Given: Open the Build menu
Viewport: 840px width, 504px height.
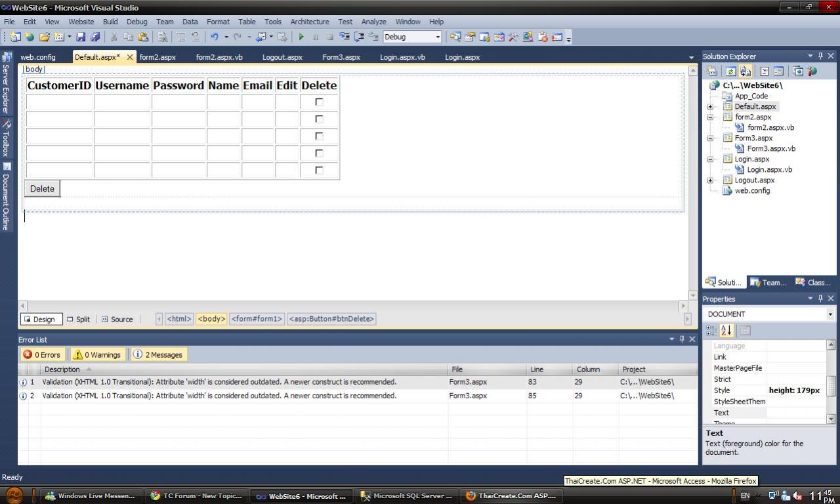Looking at the screenshot, I should [x=110, y=22].
